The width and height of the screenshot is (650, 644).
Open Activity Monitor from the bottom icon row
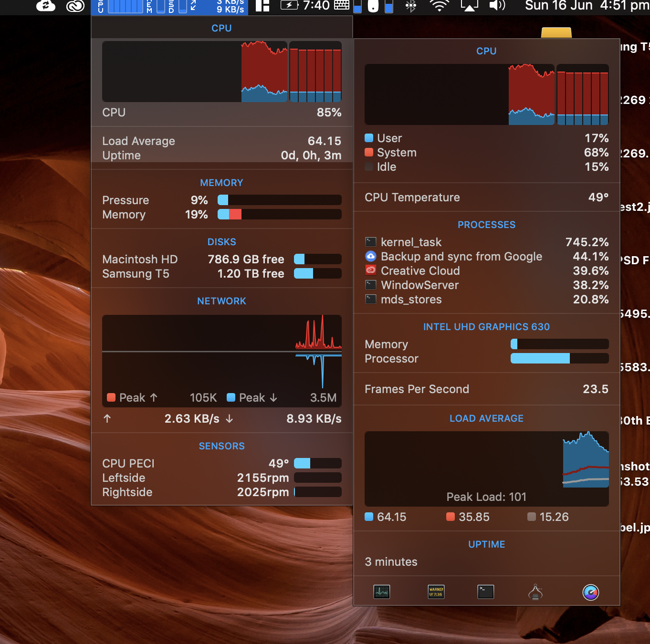tap(382, 592)
